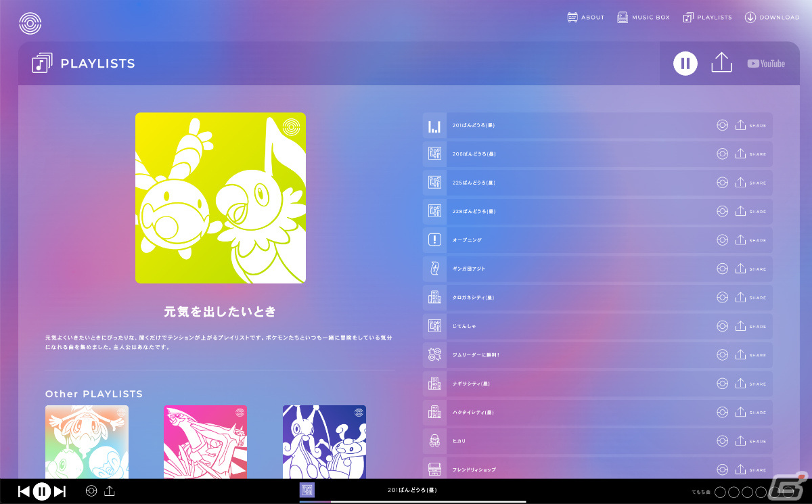Image resolution: width=812 pixels, height=504 pixels.
Task: Click the exclamation icon for オープニング
Action: (434, 240)
